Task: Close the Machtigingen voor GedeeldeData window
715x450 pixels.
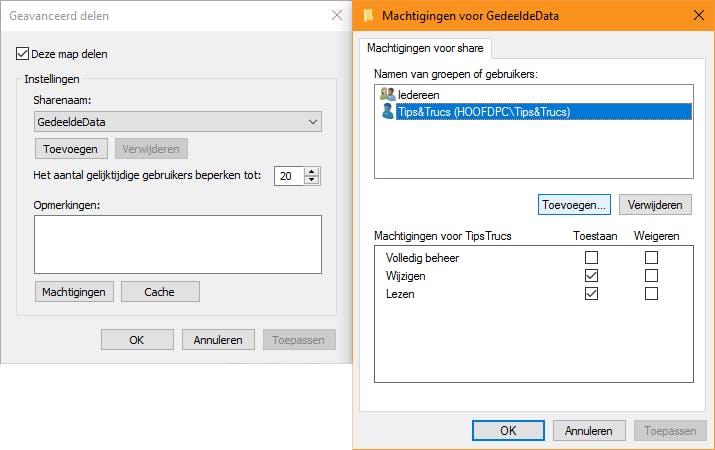Action: pyautogui.click(x=694, y=16)
